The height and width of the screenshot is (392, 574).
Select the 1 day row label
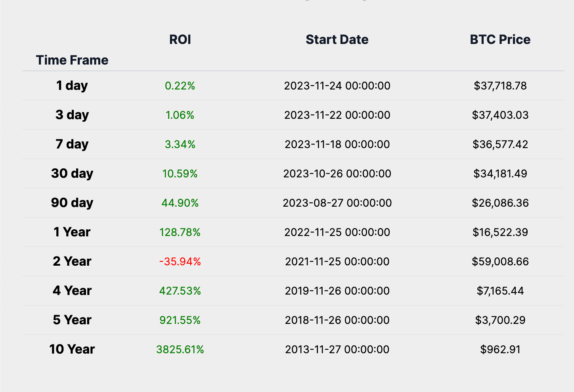click(x=72, y=86)
